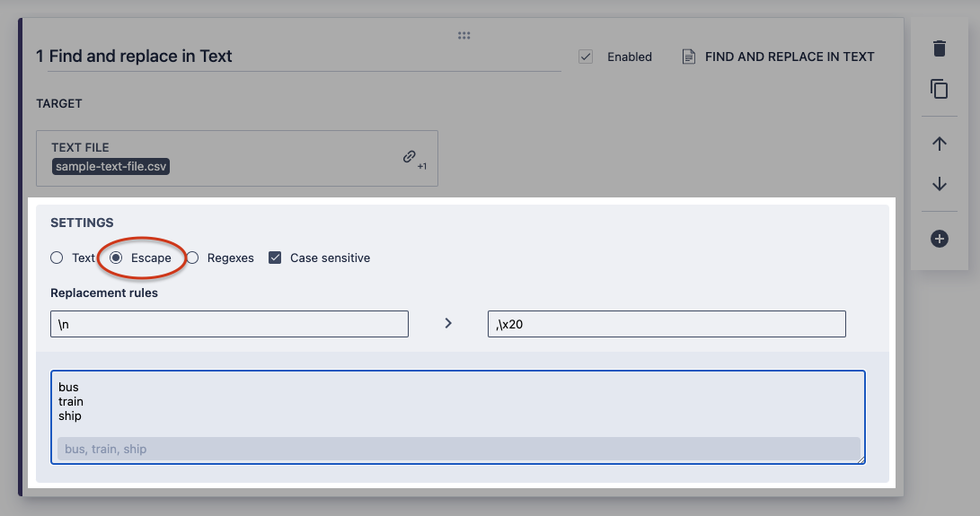Toggle the Enabled checkbox

click(x=586, y=57)
